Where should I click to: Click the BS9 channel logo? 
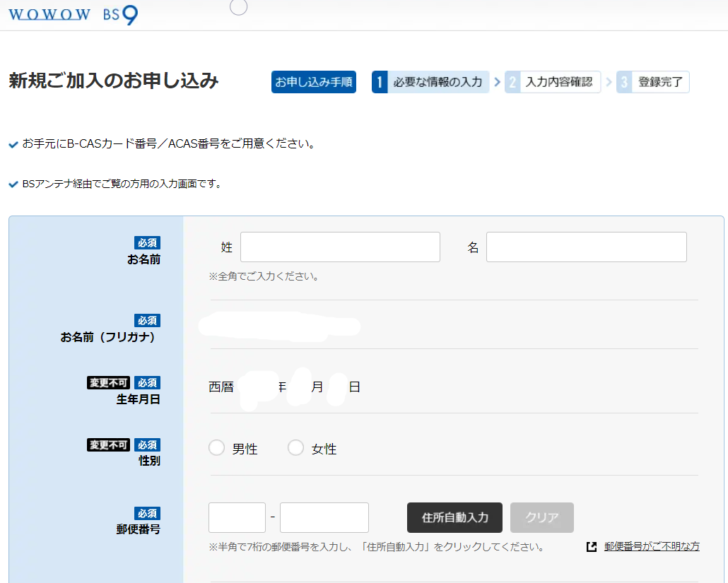121,15
